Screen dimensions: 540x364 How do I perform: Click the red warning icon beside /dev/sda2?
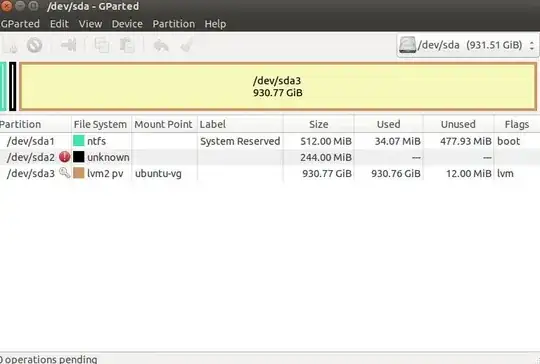(64, 157)
